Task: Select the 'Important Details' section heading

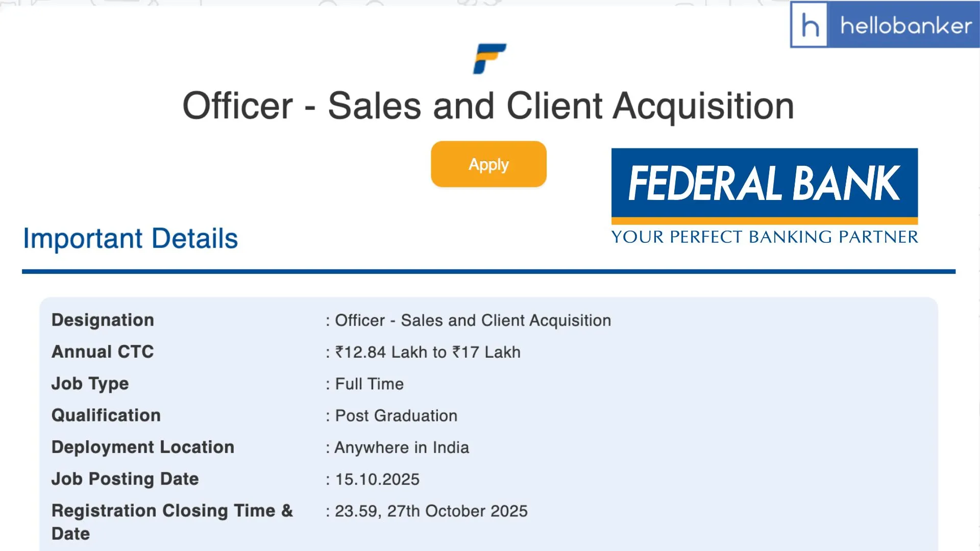Action: [131, 238]
